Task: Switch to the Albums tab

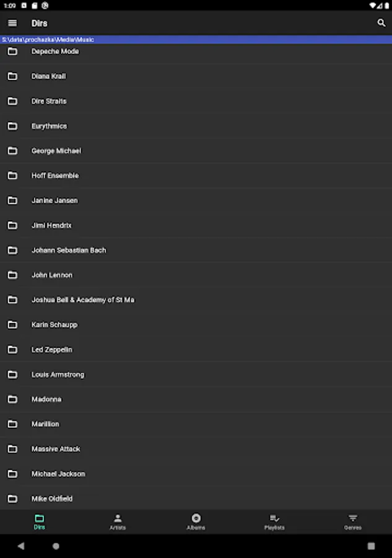Action: [196, 522]
